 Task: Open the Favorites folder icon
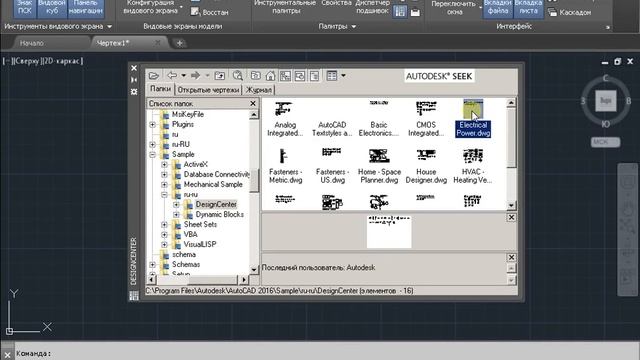point(256,76)
